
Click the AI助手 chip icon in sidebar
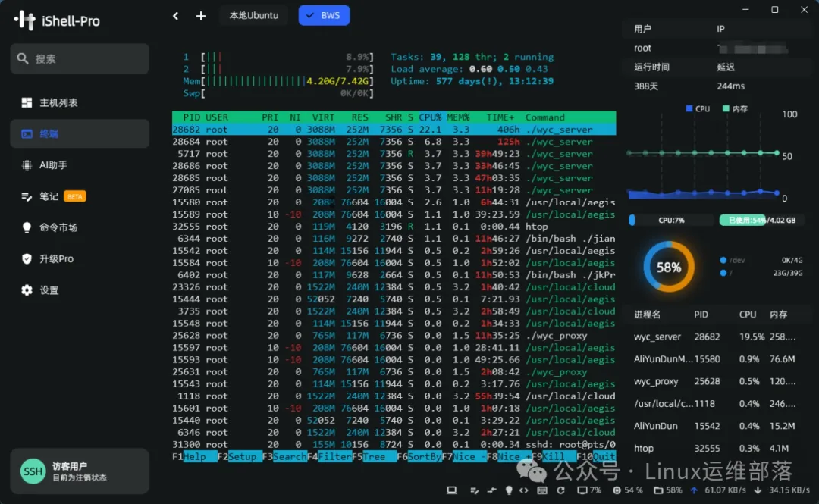(x=27, y=164)
